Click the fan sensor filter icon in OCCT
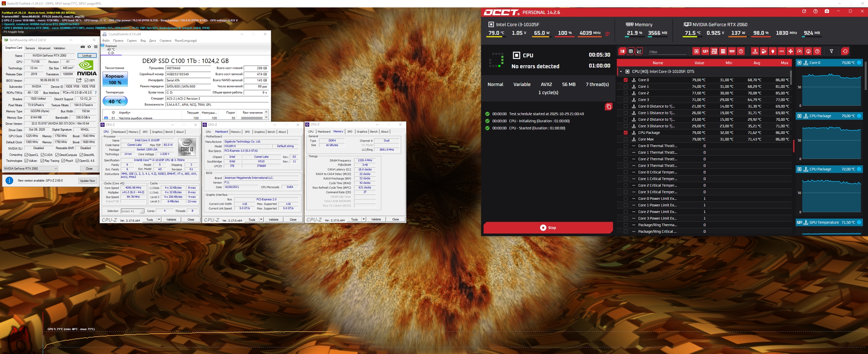868x354 pixels. 790,51
